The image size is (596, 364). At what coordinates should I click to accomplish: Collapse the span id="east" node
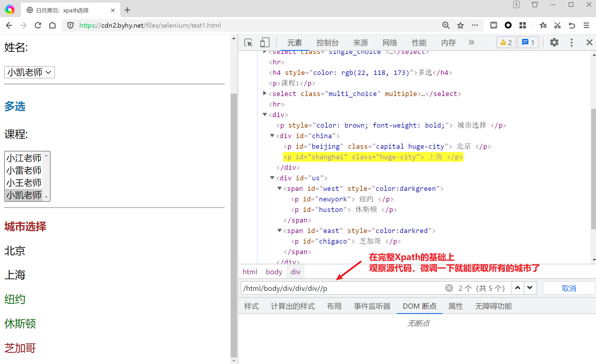coord(279,231)
